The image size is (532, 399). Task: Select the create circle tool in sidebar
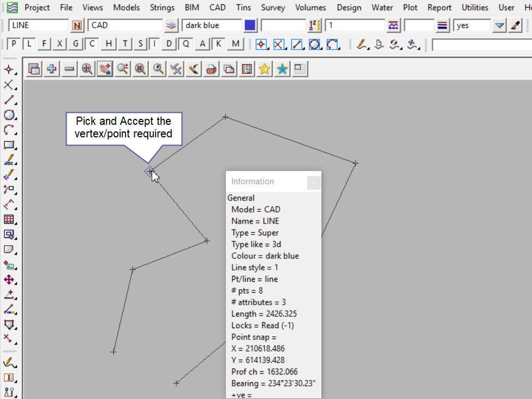coord(9,115)
